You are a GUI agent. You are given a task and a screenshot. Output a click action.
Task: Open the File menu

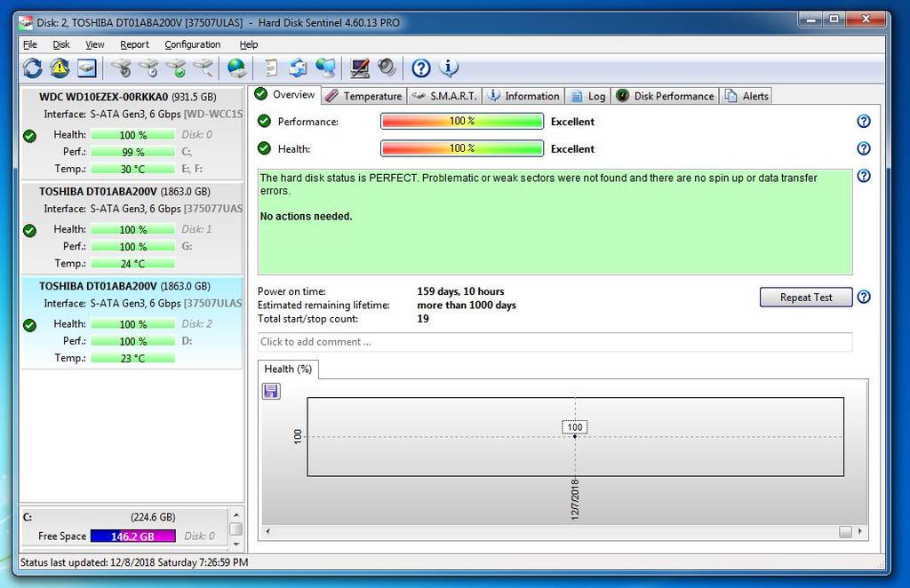tap(29, 44)
